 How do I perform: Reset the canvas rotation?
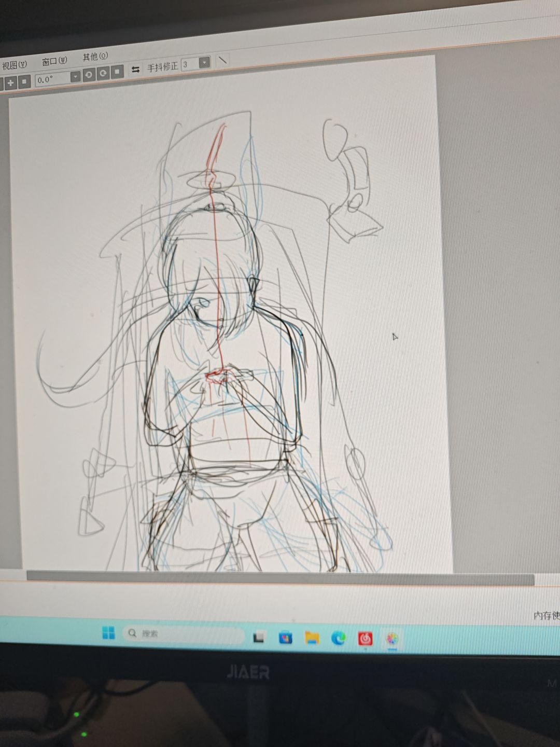point(117,72)
